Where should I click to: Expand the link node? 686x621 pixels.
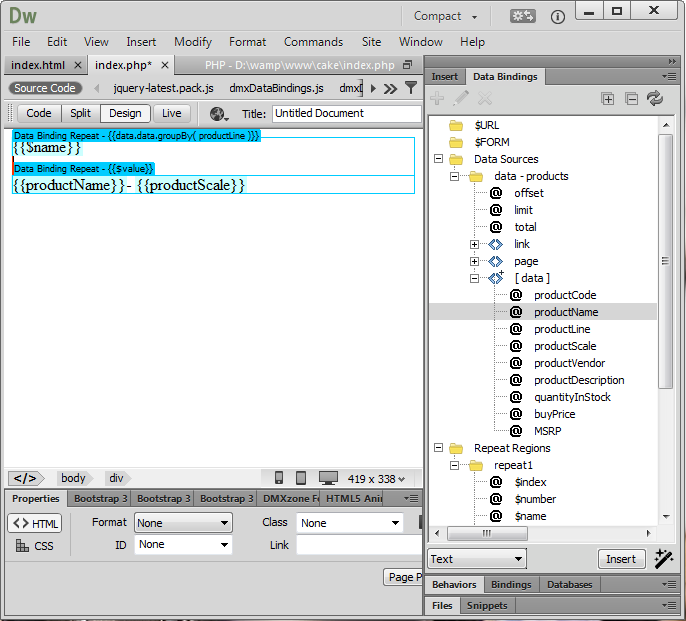tap(474, 244)
